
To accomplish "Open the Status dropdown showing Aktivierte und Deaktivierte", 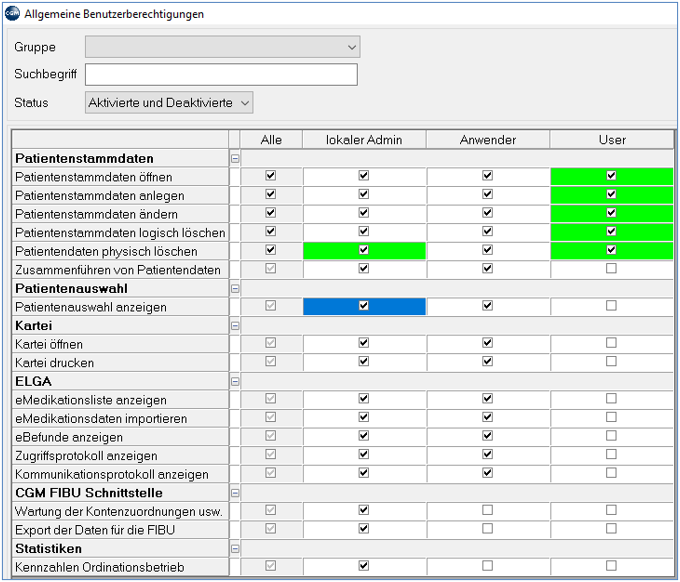I will [169, 103].
